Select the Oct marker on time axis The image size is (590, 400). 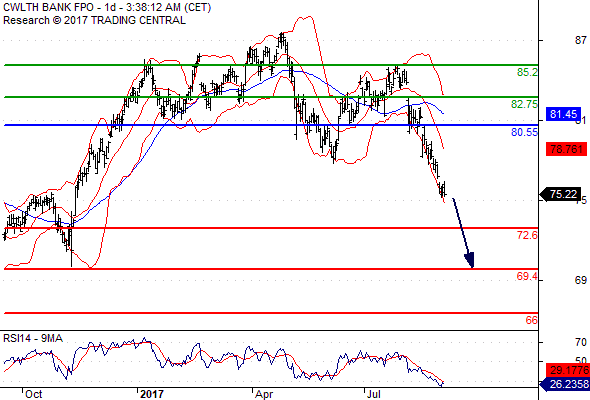pos(33,394)
